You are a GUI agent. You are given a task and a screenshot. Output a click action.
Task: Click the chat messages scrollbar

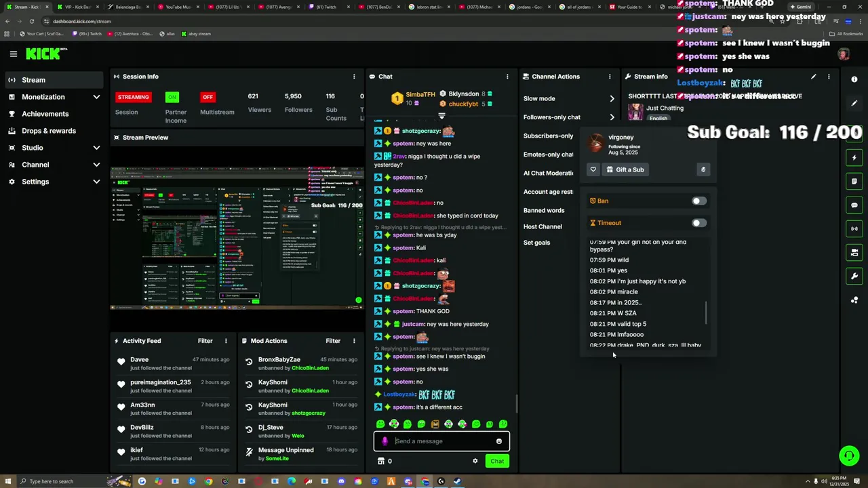515,404
